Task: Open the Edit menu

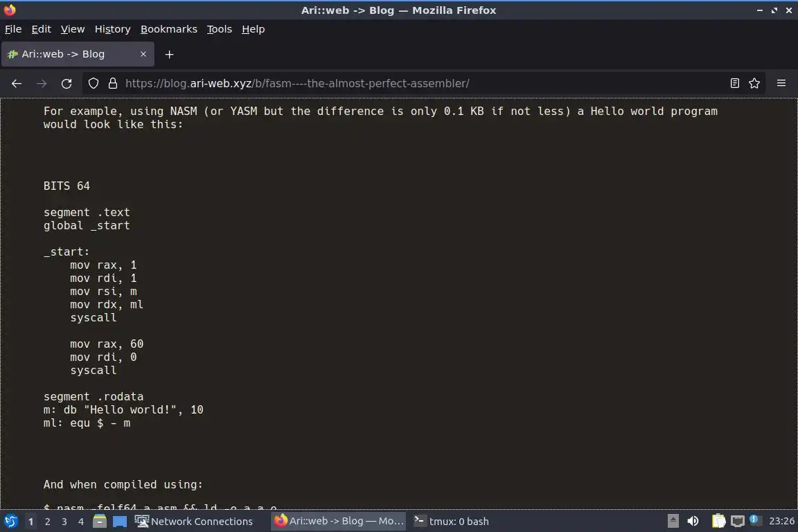Action: tap(42, 29)
